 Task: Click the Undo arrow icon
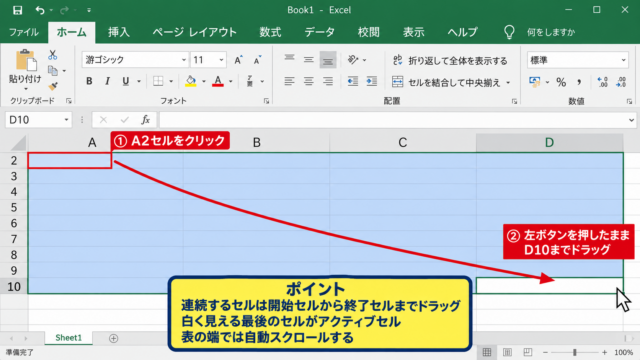tap(40, 10)
